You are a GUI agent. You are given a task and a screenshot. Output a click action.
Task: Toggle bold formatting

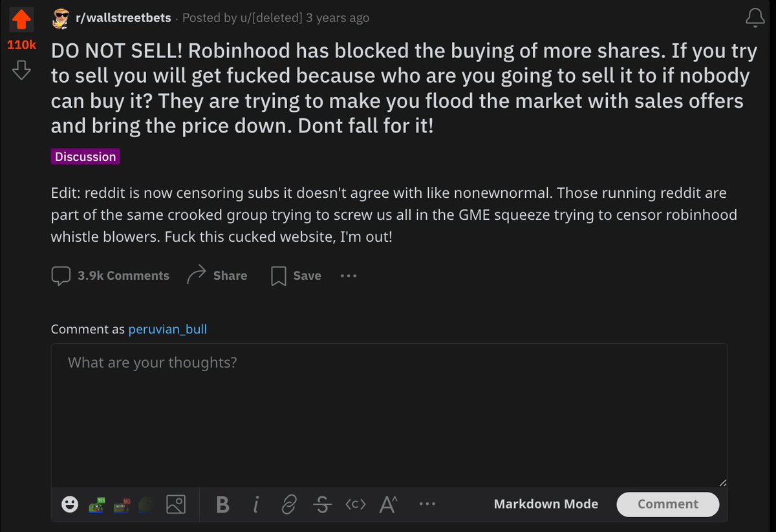pos(222,504)
